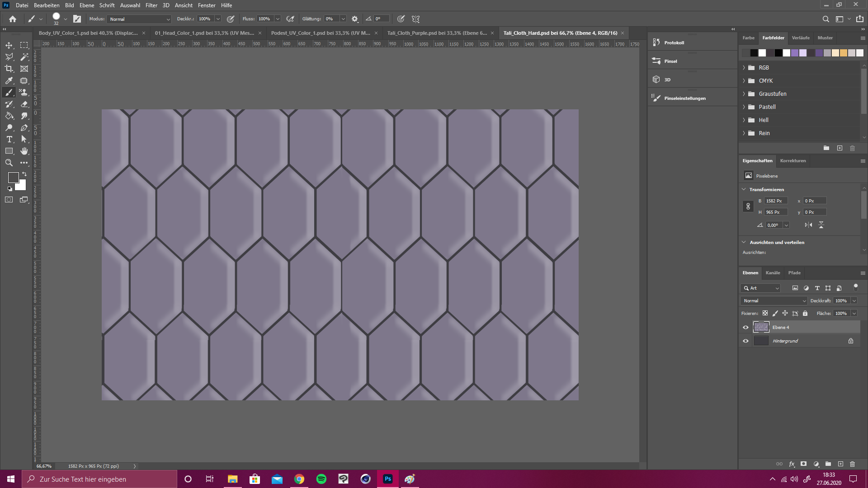Toggle link between width and height

pos(748,206)
